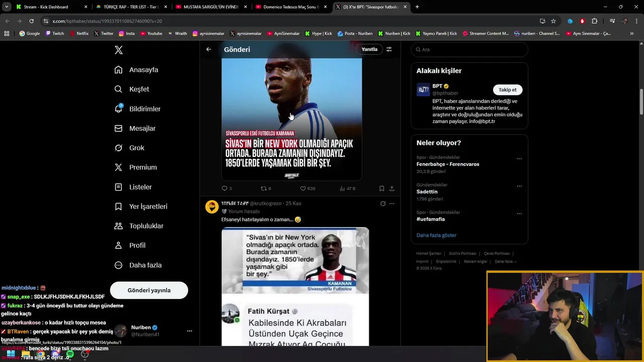Open Mesajlar in the sidebar

coord(135,128)
